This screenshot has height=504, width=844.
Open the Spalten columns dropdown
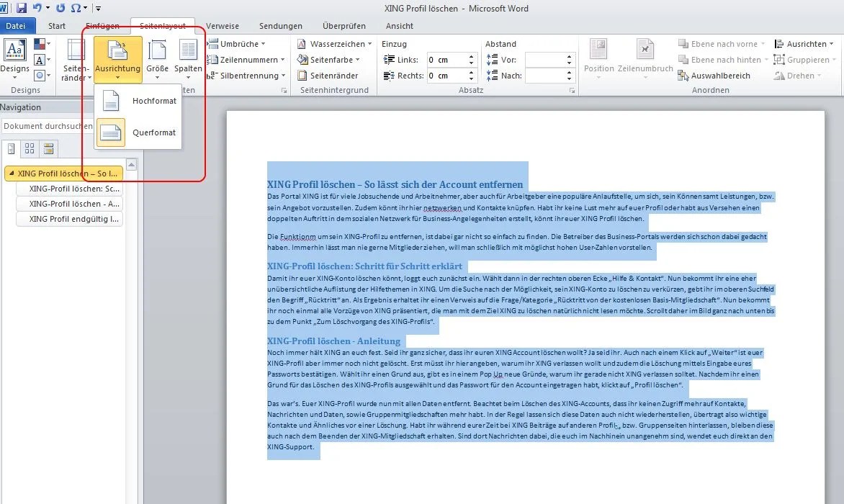188,60
